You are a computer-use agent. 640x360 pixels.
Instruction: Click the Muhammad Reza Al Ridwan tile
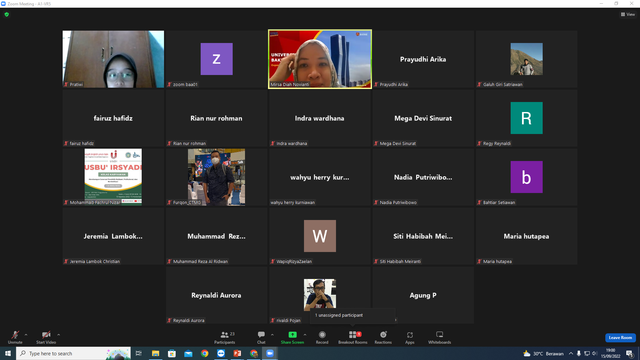tap(216, 236)
